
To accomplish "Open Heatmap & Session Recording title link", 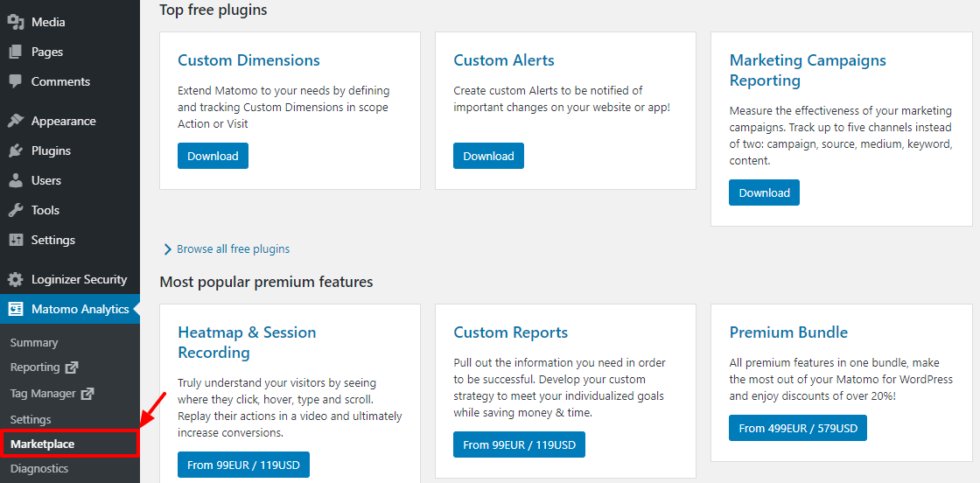I will [247, 342].
